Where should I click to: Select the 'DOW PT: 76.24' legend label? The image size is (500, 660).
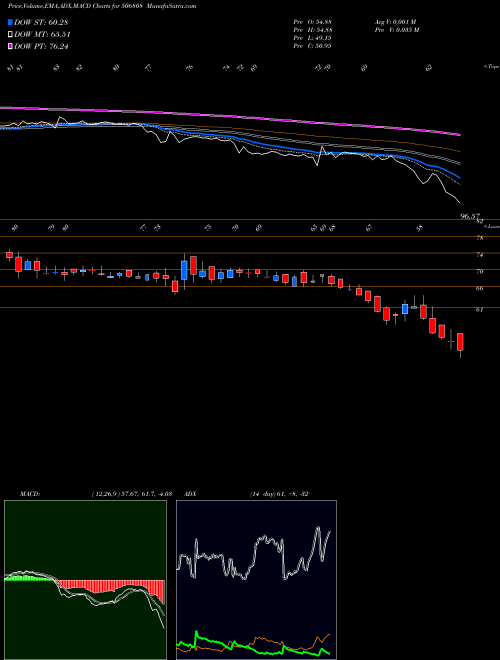click(41, 46)
